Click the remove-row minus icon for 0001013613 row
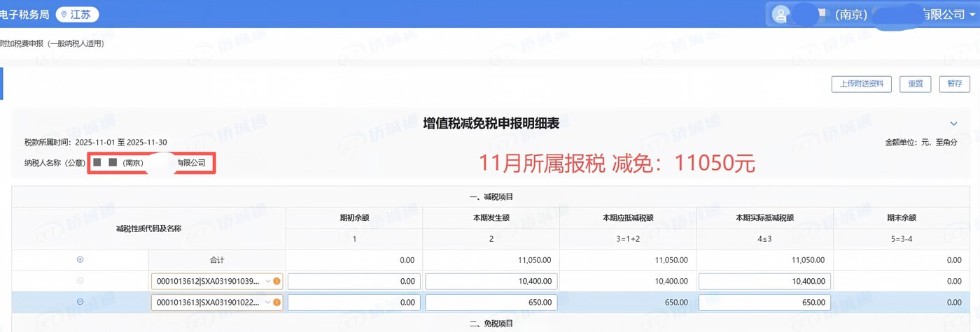The image size is (980, 332). click(80, 302)
